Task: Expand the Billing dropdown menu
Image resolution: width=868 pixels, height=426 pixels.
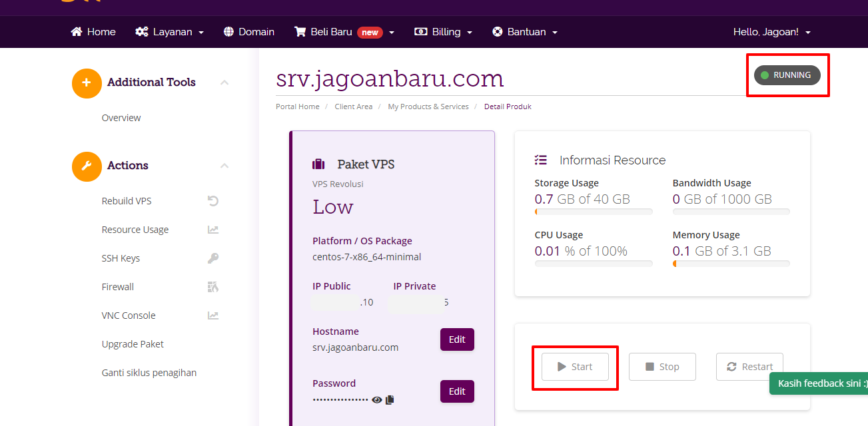Action: point(443,32)
